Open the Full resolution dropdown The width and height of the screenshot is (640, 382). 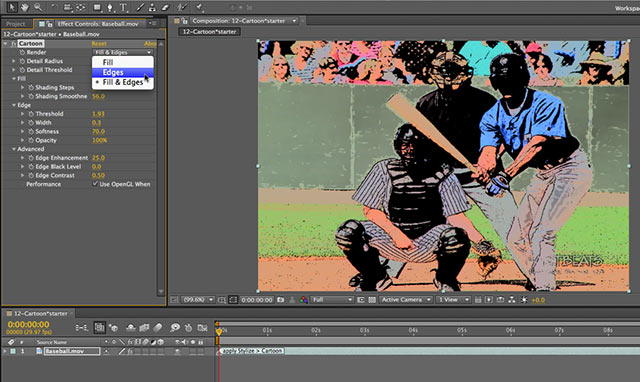tap(332, 300)
